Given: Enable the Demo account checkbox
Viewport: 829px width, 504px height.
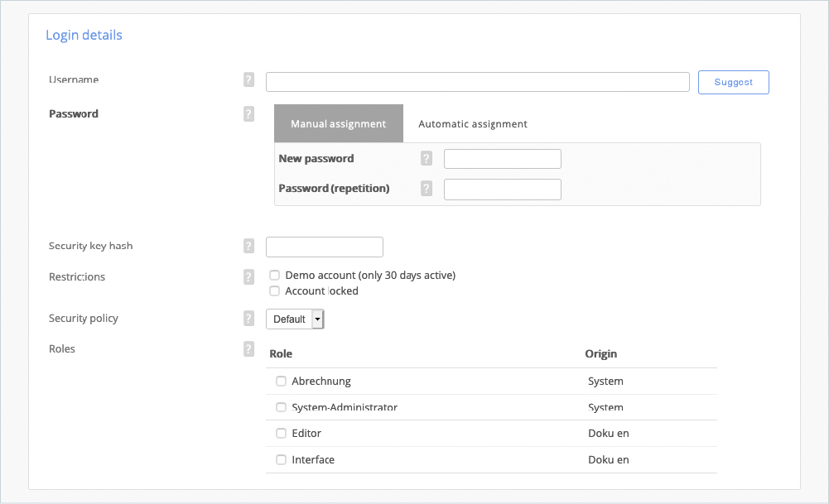Looking at the screenshot, I should 275,276.
